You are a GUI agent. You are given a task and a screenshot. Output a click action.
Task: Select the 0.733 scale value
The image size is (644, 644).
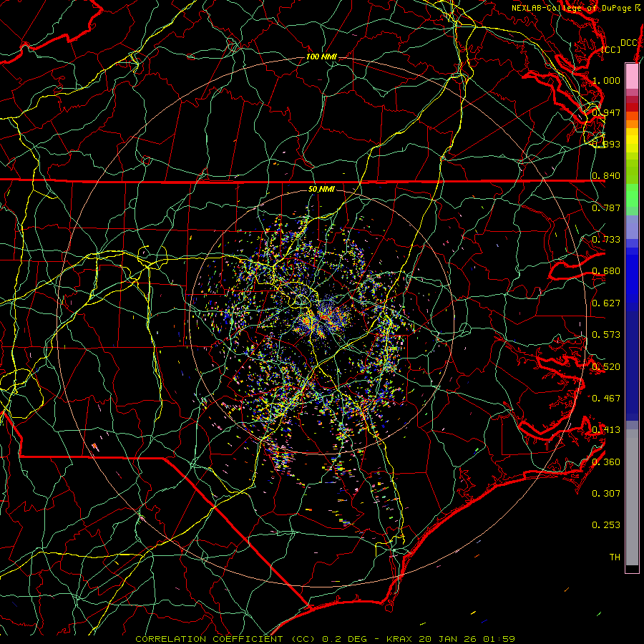coord(606,240)
